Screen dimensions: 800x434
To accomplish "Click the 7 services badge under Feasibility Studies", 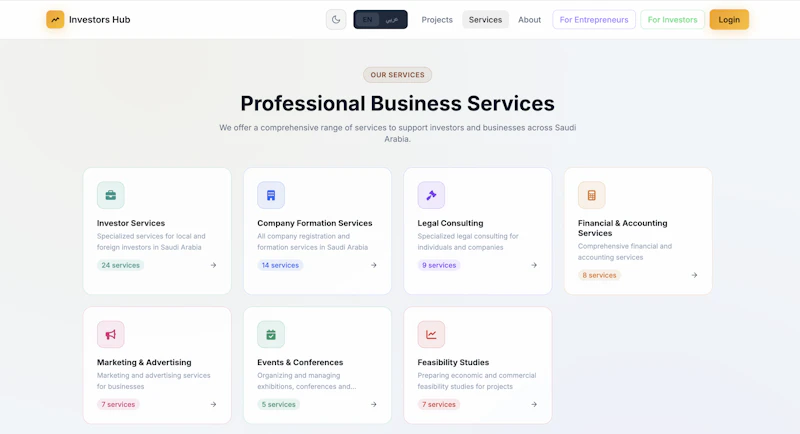I will pyautogui.click(x=439, y=404).
